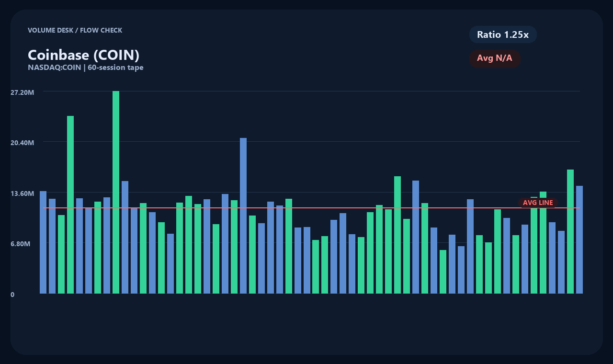Screen dimensions: 613x364
Task: Click the 0 axis label
Action: tap(12, 295)
